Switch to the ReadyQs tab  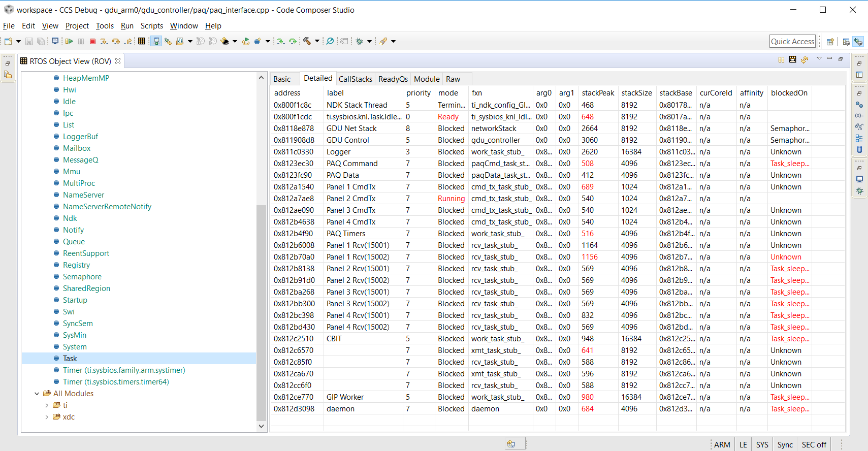pyautogui.click(x=393, y=79)
